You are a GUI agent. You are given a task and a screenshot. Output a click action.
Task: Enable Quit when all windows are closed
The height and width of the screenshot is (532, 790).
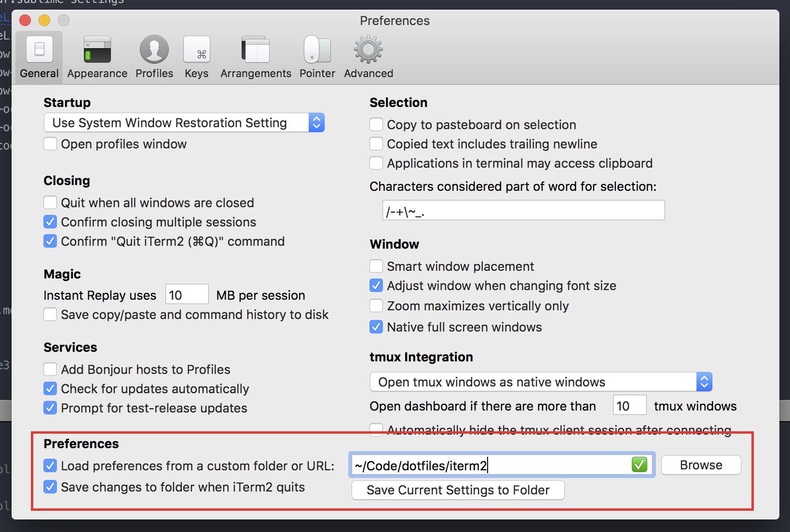click(x=50, y=202)
